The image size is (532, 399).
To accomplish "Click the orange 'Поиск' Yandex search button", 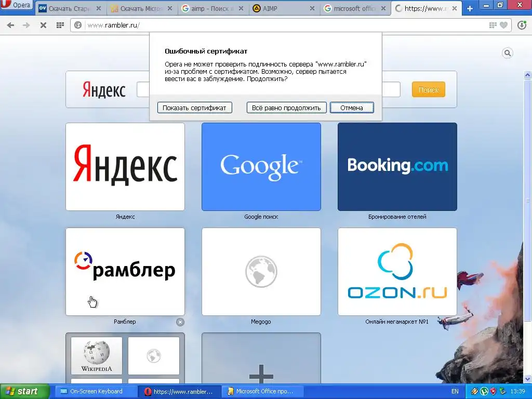I will [429, 89].
